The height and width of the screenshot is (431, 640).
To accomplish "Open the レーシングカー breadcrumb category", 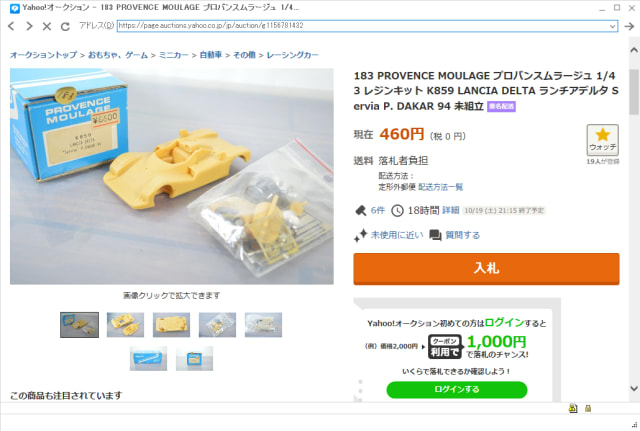I will coord(292,55).
